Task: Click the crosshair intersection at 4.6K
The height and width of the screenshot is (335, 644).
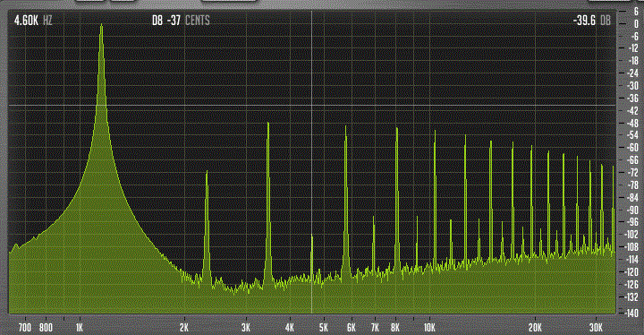Action: pos(312,106)
